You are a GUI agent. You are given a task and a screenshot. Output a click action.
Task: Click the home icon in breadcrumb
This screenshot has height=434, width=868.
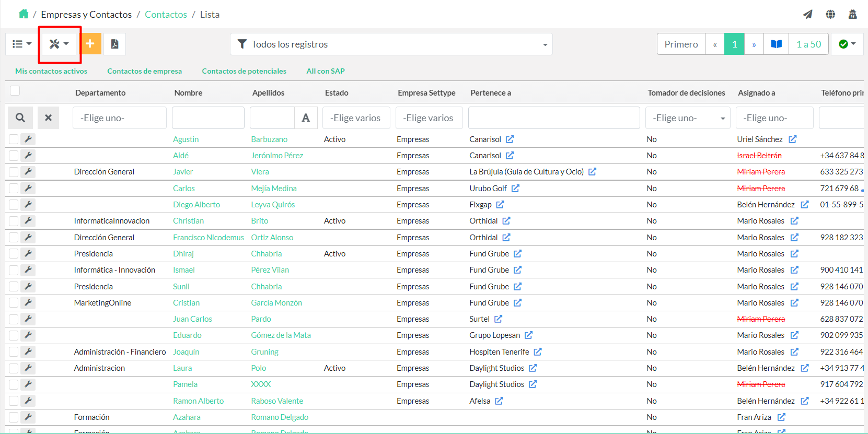(24, 14)
